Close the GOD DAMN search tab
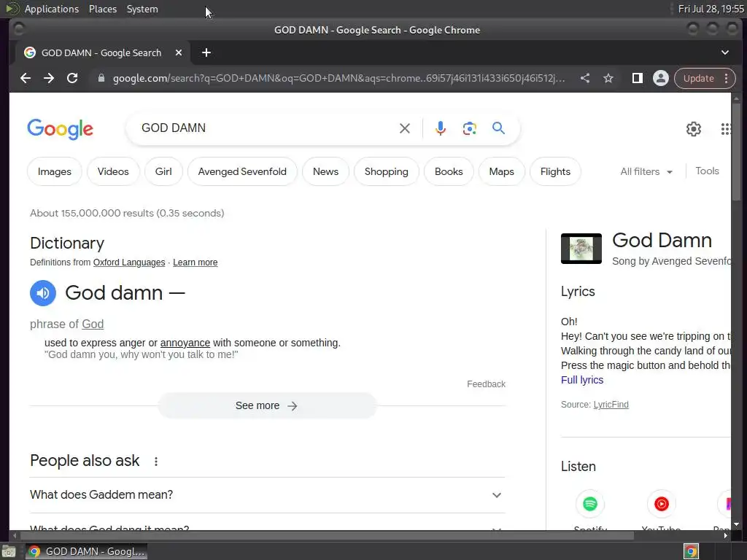The width and height of the screenshot is (747, 560). click(179, 52)
